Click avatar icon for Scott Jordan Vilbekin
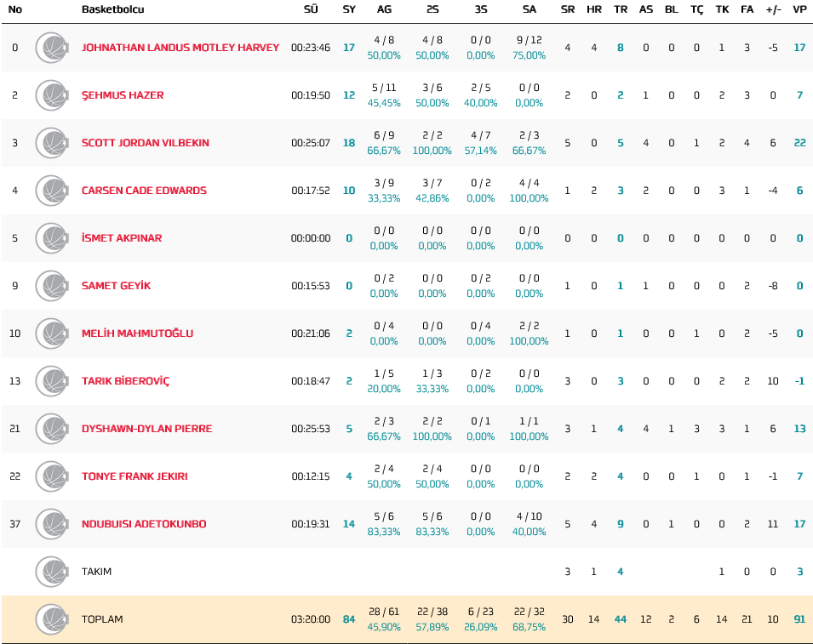This screenshot has height=644, width=813. [x=52, y=143]
